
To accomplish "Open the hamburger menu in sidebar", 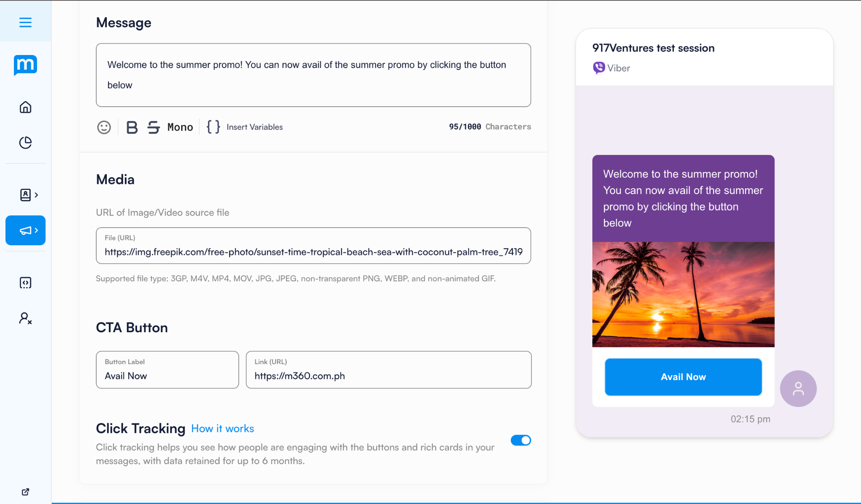I will 25,22.
